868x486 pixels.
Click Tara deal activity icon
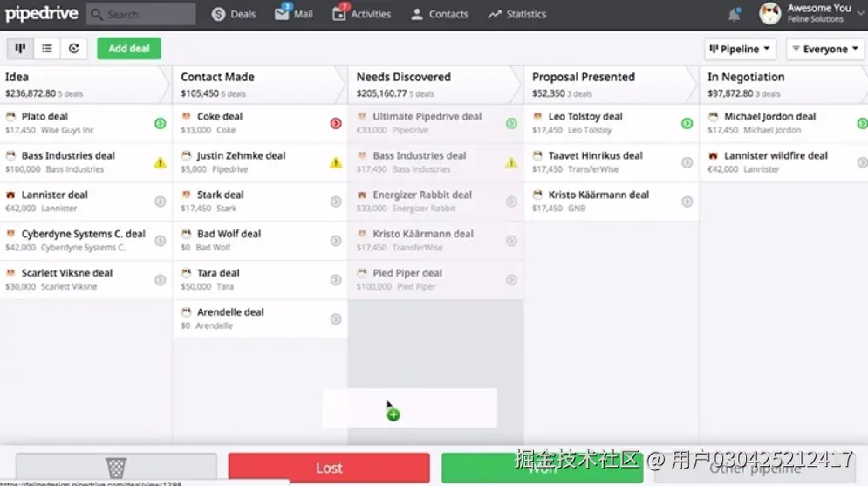click(x=336, y=280)
